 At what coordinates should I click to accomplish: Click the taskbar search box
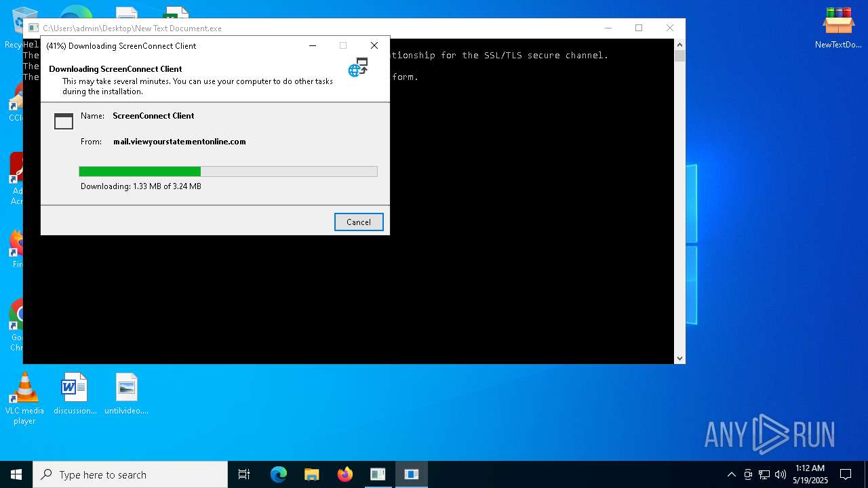coord(130,474)
